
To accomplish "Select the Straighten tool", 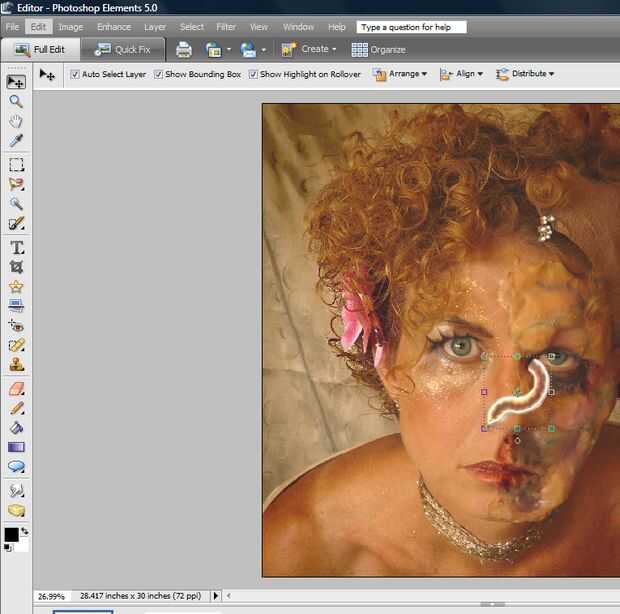I will point(16,306).
